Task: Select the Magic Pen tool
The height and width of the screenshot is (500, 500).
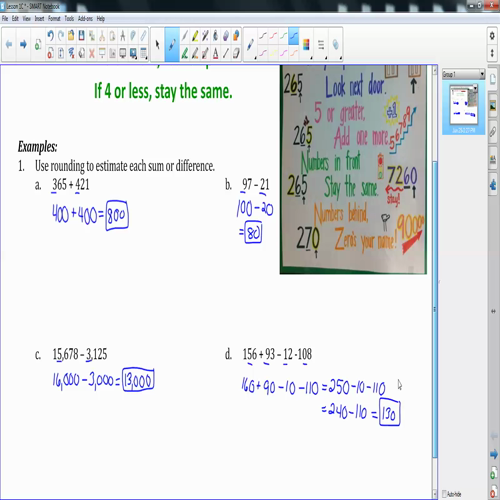Action: [x=205, y=35]
